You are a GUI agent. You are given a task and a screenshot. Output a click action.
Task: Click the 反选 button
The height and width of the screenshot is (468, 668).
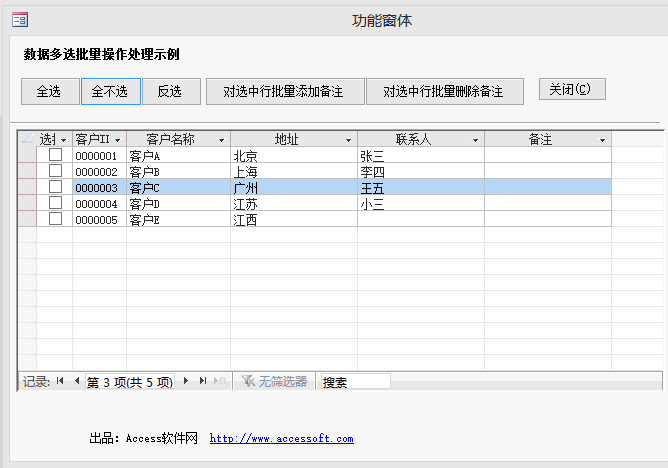point(171,91)
